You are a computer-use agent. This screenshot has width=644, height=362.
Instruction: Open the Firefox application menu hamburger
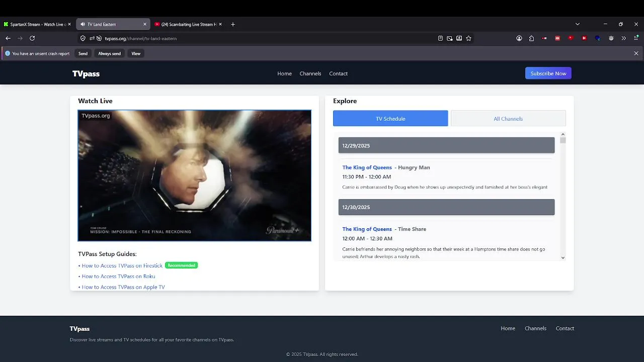636,38
